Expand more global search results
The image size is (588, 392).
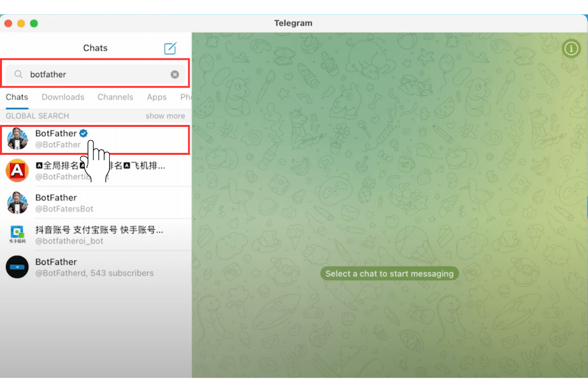pyautogui.click(x=165, y=116)
